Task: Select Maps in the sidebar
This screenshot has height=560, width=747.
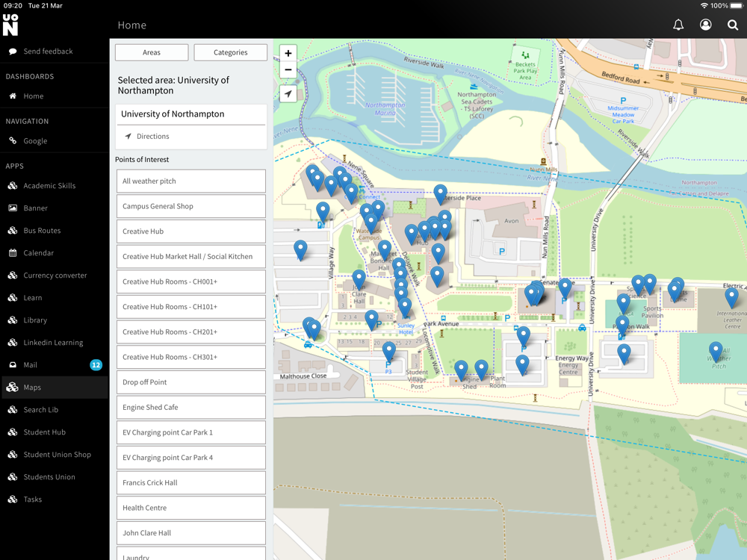Action: point(55,387)
